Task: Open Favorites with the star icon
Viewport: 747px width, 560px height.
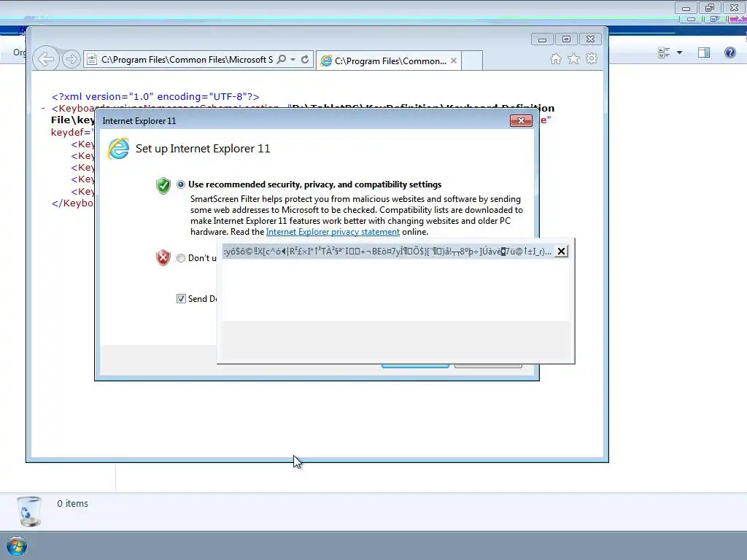Action: click(573, 58)
